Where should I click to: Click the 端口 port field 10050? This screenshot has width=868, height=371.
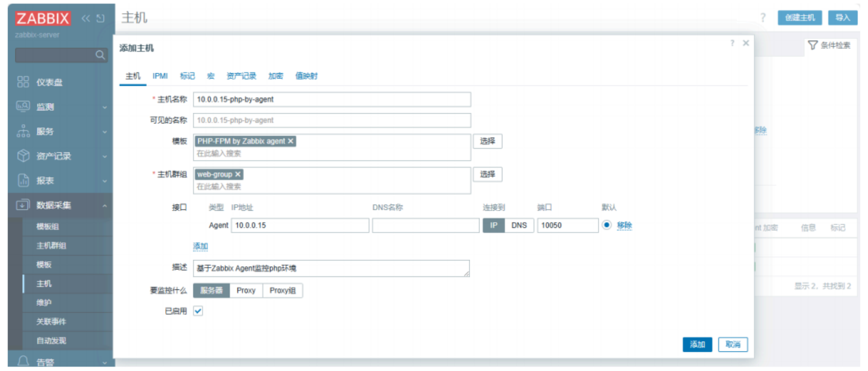[568, 226]
